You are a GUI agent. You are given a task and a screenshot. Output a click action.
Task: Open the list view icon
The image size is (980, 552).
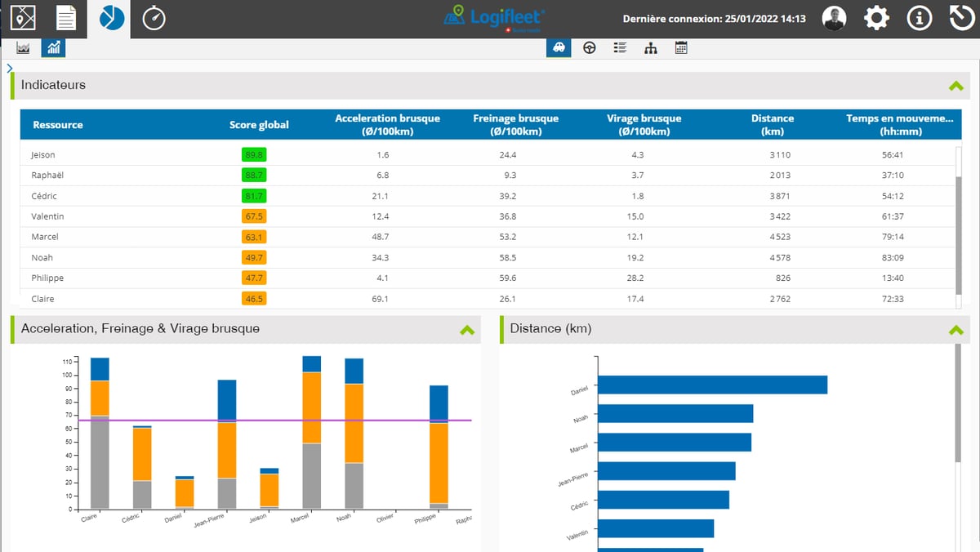click(x=620, y=47)
